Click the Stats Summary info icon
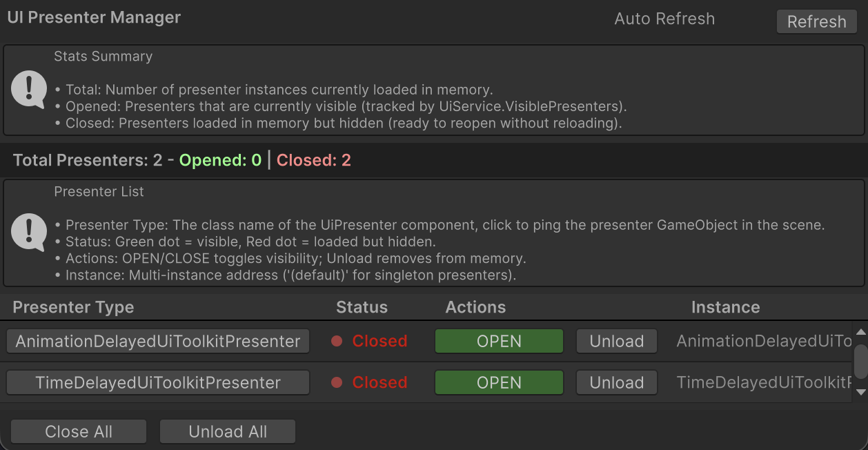The width and height of the screenshot is (868, 450). coord(29,90)
